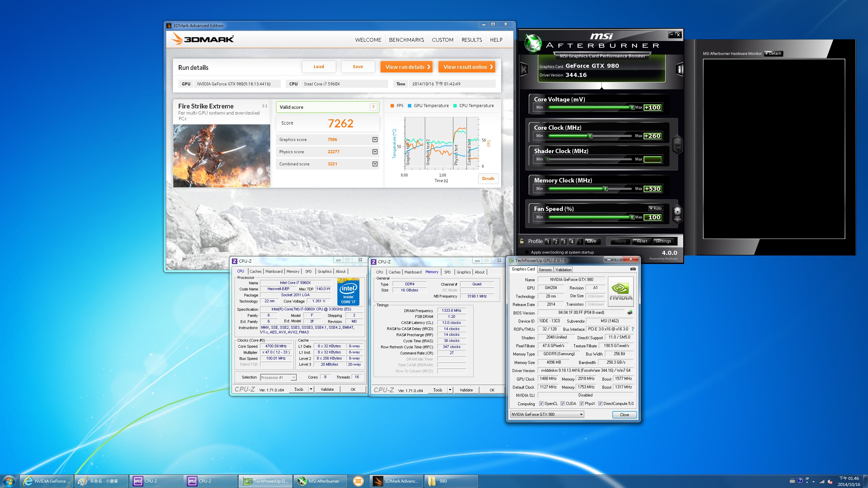Select Afterburner profile slot 1
868x488 pixels.
(x=548, y=241)
